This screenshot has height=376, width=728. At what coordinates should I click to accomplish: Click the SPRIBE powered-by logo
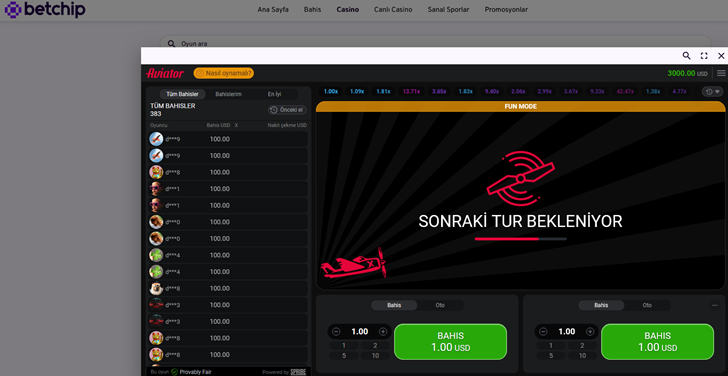(298, 372)
